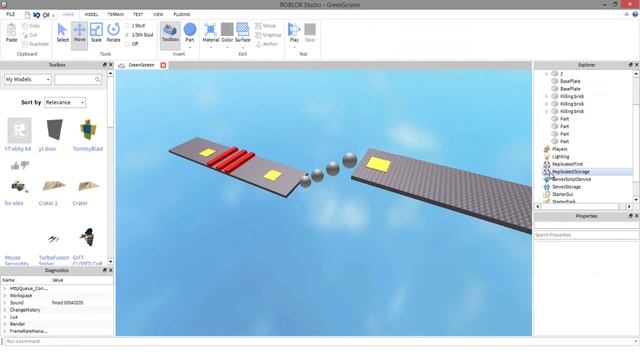Select StarterGui in Explorer
This screenshot has width=640, height=360.
coord(562,195)
